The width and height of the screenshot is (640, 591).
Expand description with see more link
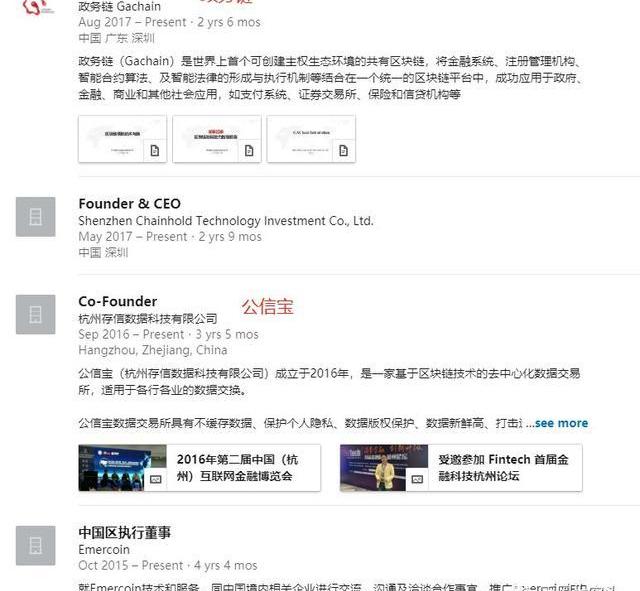click(561, 423)
